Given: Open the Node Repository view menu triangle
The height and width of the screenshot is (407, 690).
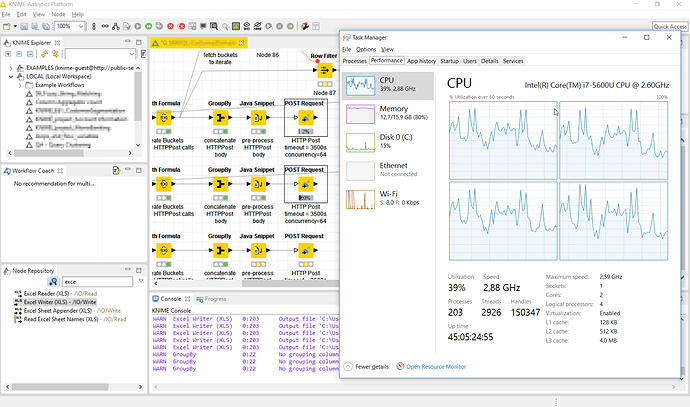Looking at the screenshot, I should tap(141, 281).
